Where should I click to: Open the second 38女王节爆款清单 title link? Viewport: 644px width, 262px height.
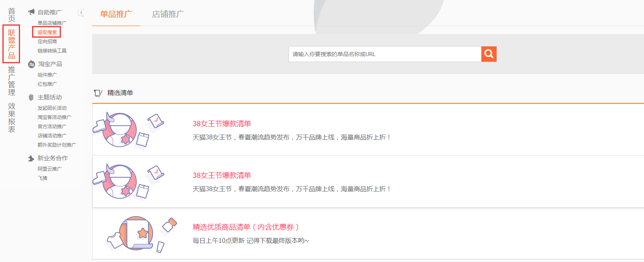click(x=222, y=175)
